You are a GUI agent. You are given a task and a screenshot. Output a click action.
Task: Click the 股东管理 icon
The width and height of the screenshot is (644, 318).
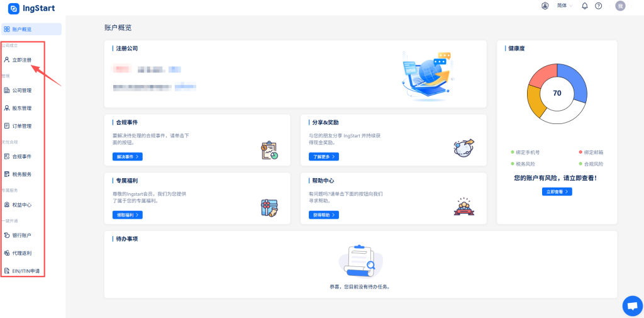pos(6,108)
